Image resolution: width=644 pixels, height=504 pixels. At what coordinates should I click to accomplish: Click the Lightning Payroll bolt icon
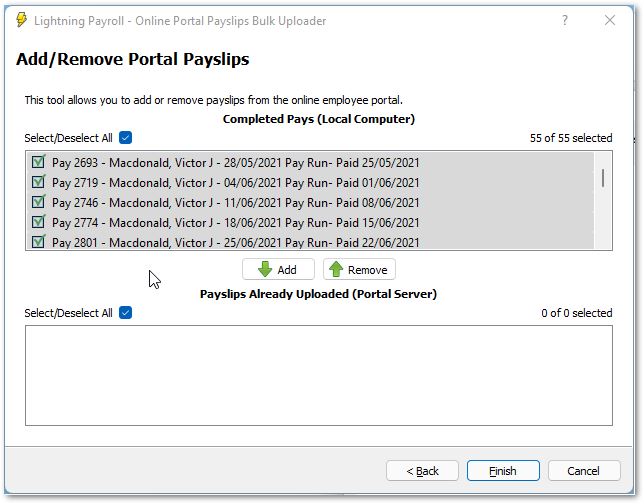coord(22,20)
